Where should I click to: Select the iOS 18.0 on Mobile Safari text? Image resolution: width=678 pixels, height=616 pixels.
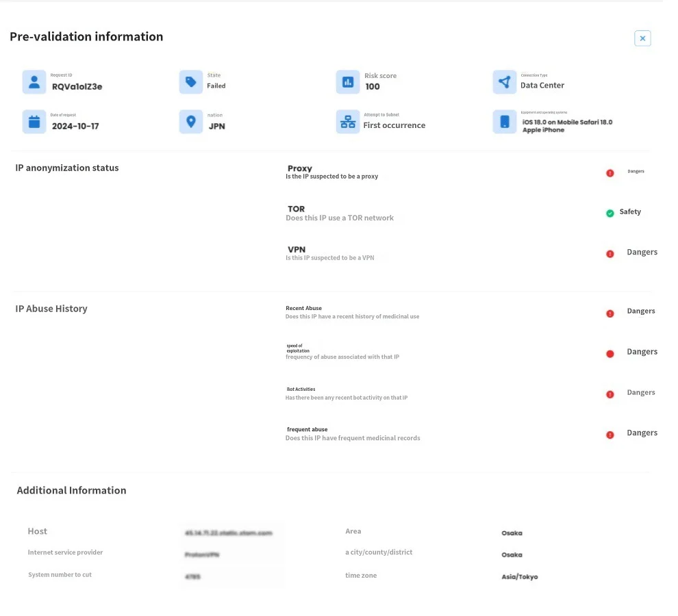(567, 123)
